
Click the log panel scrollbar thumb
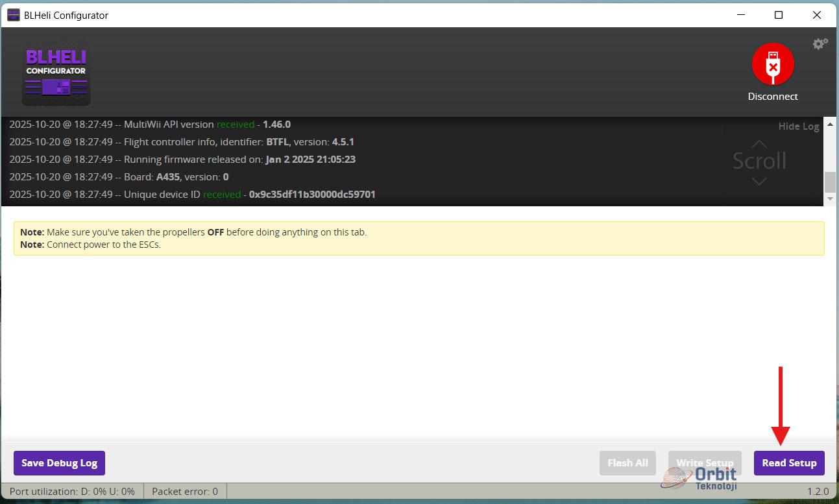click(x=829, y=182)
